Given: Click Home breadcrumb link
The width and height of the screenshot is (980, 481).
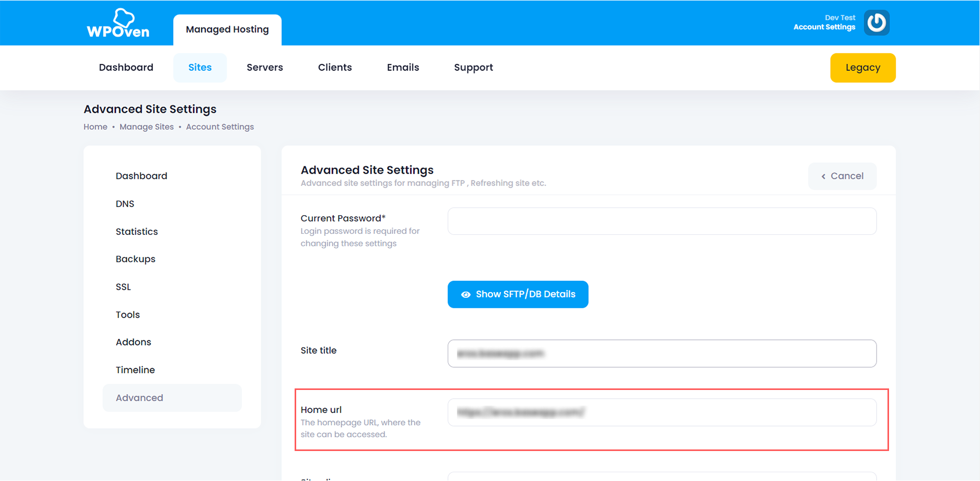Looking at the screenshot, I should pos(96,127).
